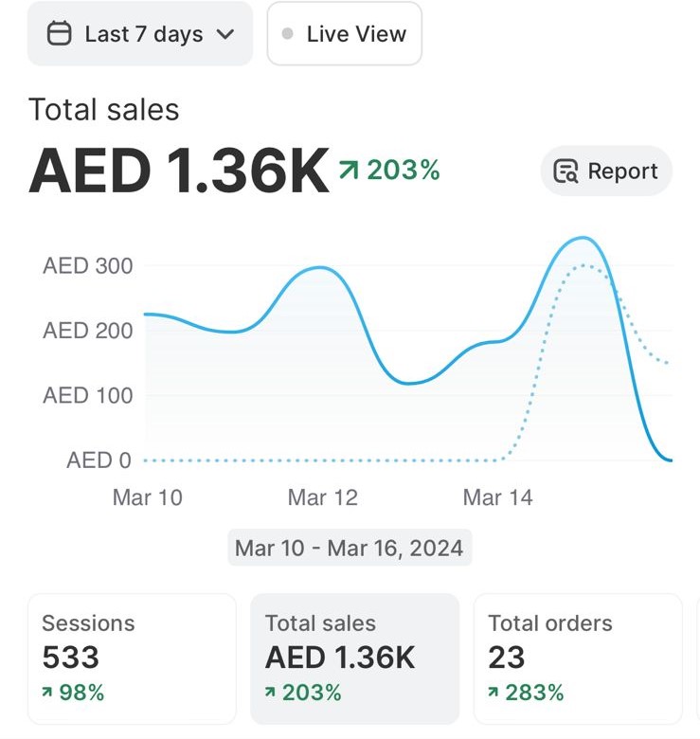Screen dimensions: 700x739
Task: Open the Report button
Action: tap(606, 171)
